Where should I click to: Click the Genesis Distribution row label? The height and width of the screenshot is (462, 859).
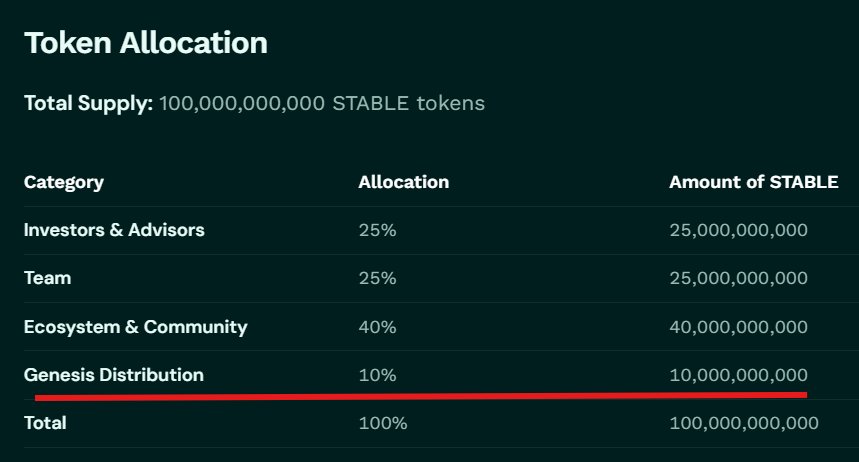pos(113,375)
